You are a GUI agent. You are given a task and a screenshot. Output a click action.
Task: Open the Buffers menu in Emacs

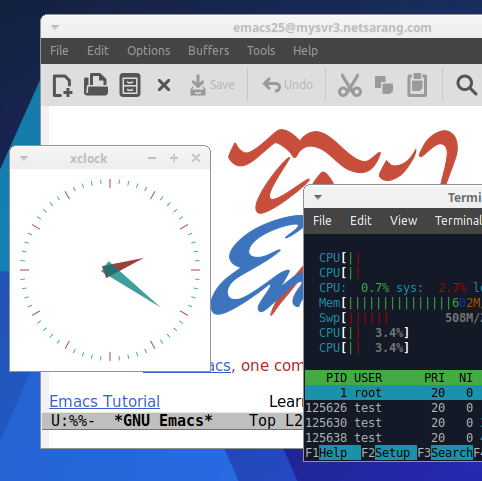tap(209, 51)
